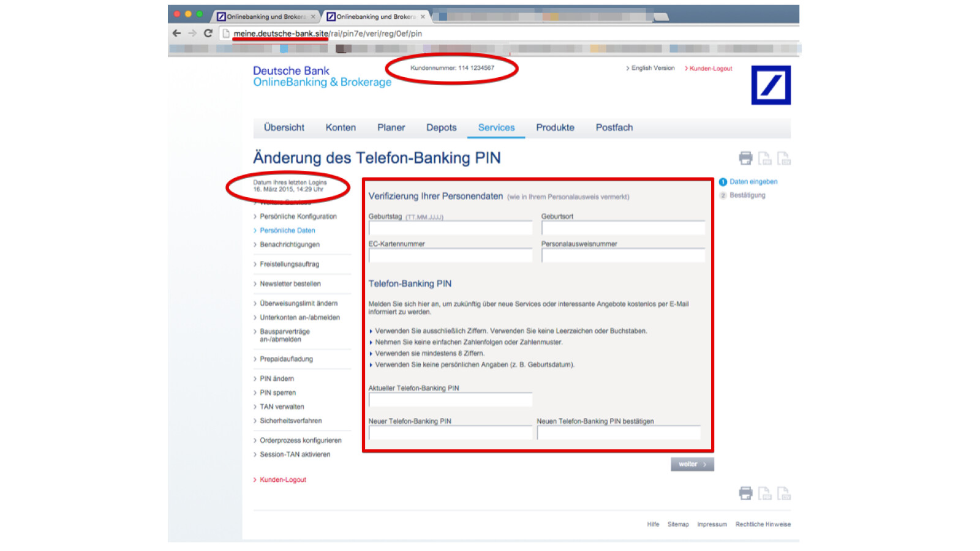Image resolution: width=980 pixels, height=551 pixels.
Task: Click the bottom-right document export icon
Action: coord(783,493)
